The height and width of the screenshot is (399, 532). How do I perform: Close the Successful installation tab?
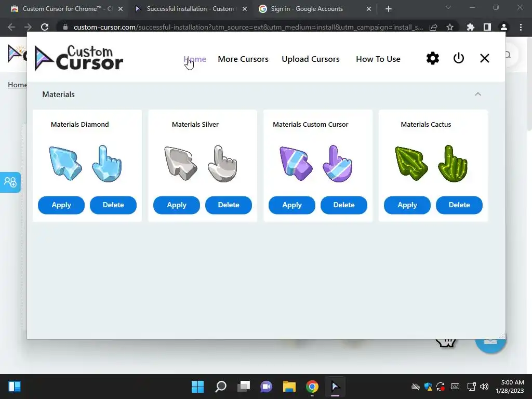point(245,9)
